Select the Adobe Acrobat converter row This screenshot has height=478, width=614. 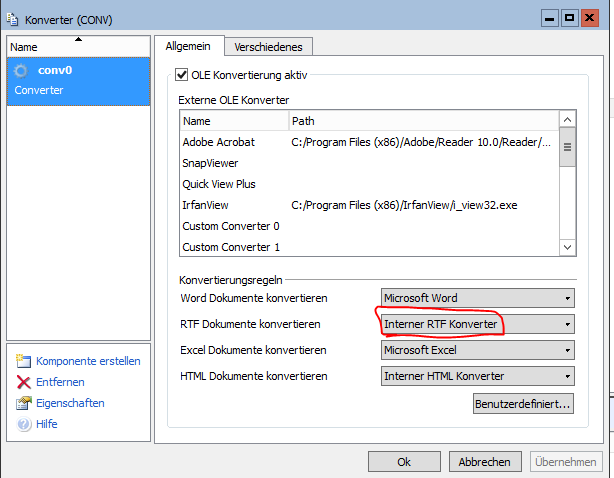pyautogui.click(x=218, y=142)
